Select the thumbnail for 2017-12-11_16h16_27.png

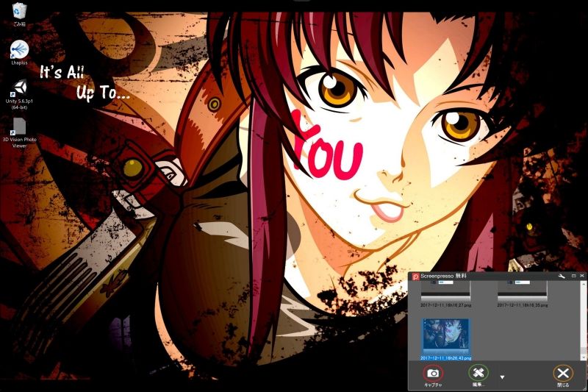446,291
